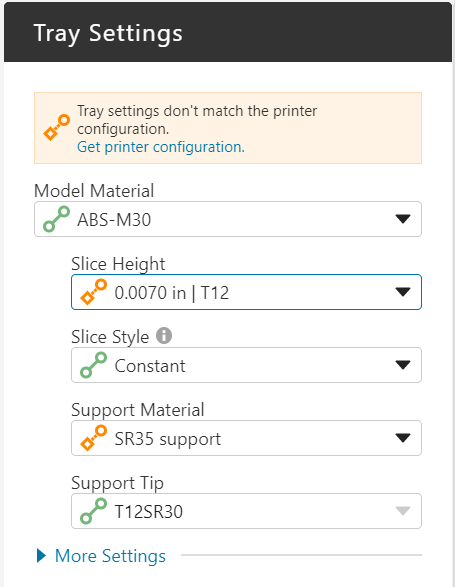Open the Slice Style dropdown arrow

[403, 365]
